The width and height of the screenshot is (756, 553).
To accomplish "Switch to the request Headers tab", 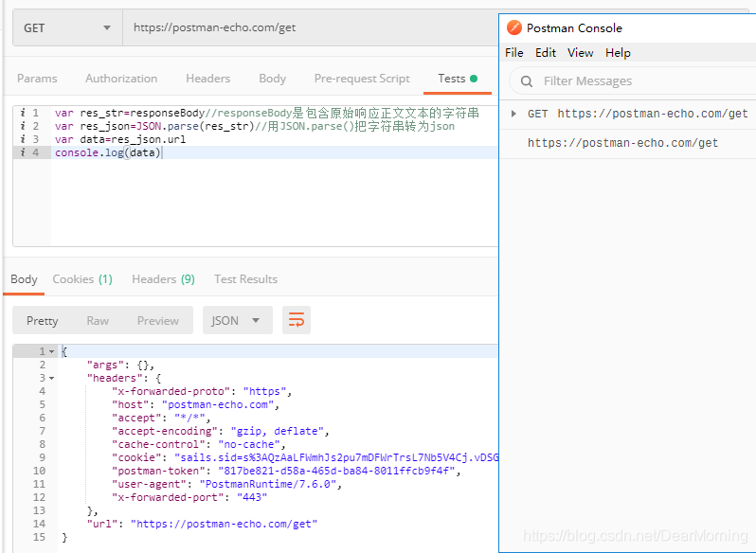I will pyautogui.click(x=207, y=79).
